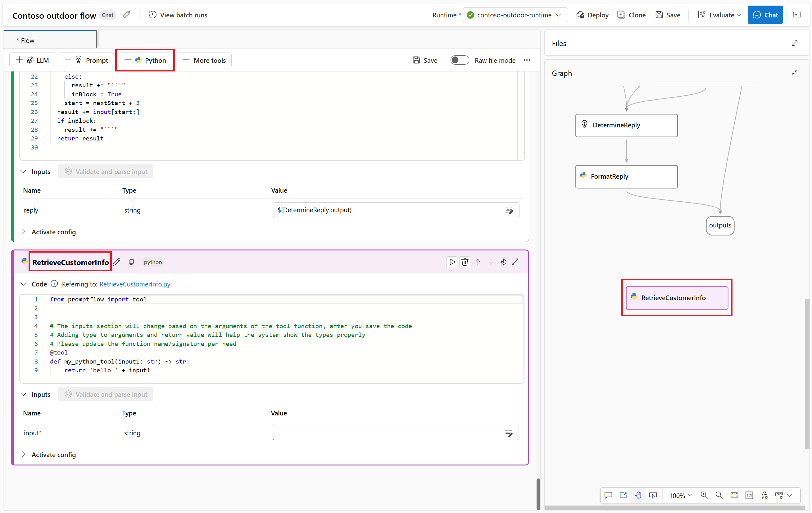Open the Chat panel

click(x=765, y=15)
